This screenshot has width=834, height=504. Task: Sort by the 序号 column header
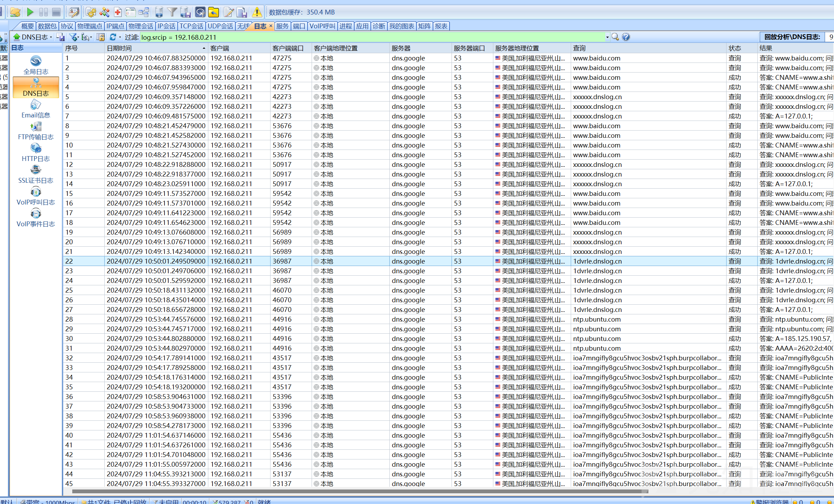[84, 48]
